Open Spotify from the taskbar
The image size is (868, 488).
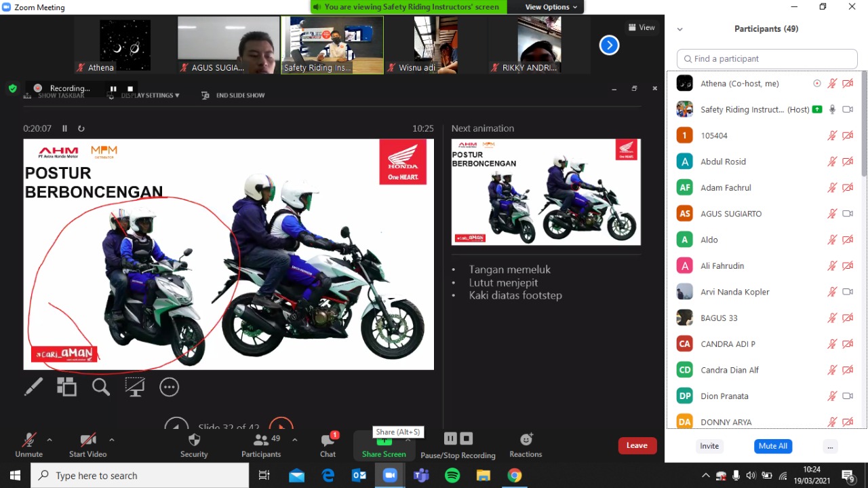(x=452, y=475)
